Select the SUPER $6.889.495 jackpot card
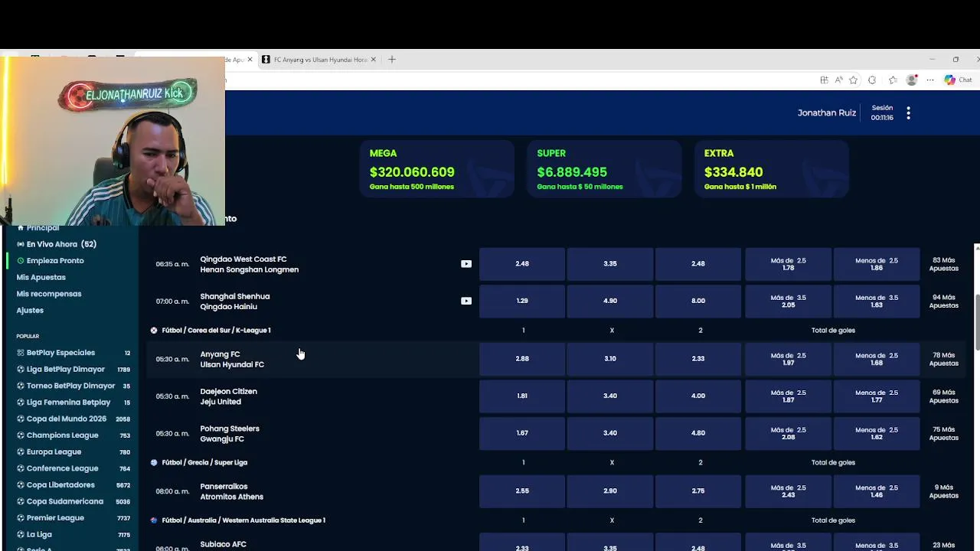Screen dimensions: 980x551 coord(604,169)
